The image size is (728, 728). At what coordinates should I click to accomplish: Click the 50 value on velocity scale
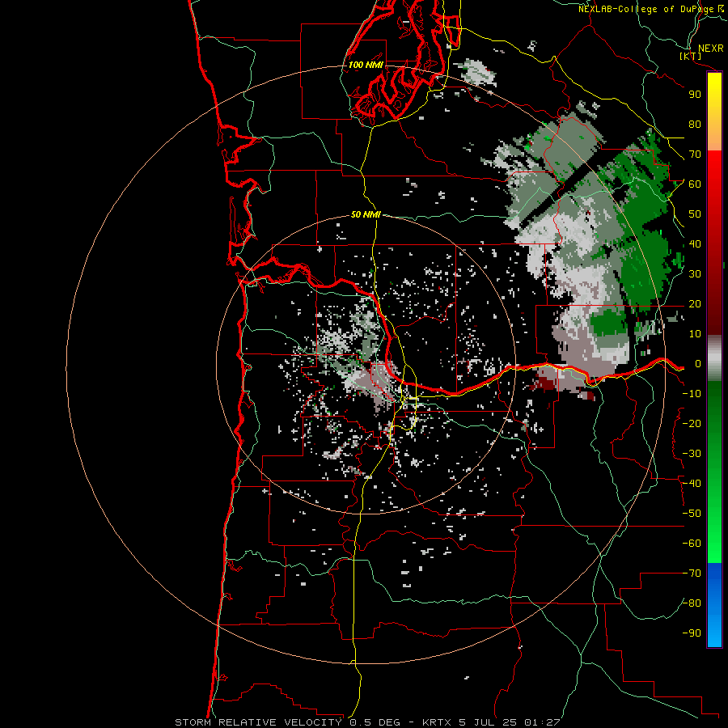point(695,214)
